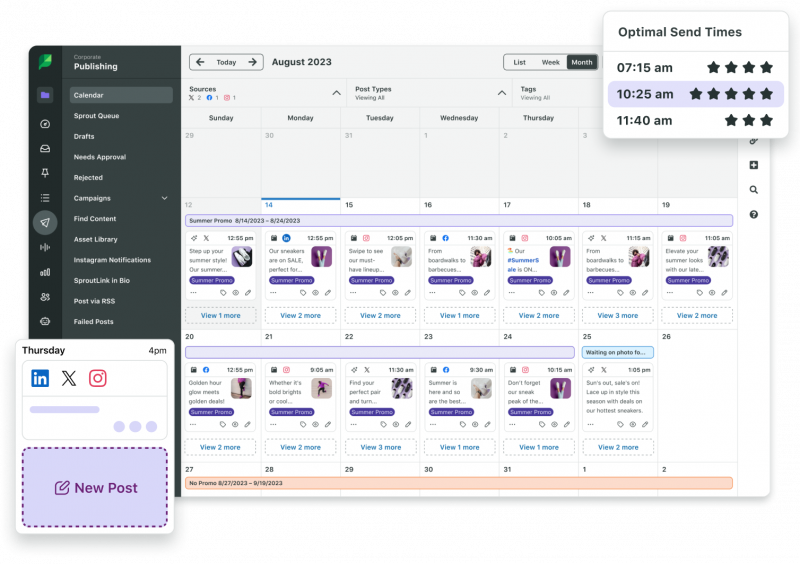
Task: Toggle eye icon on 'Whether it's' post
Action: (315, 425)
